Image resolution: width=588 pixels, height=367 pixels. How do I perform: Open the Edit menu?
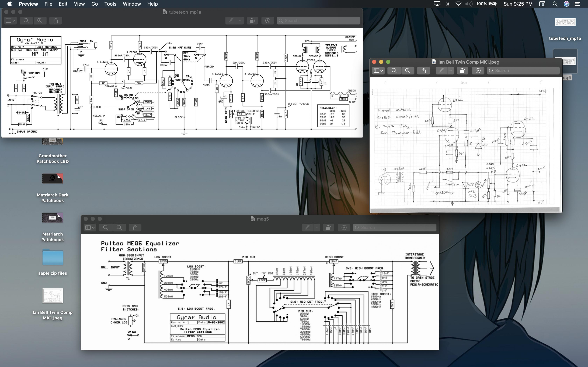pyautogui.click(x=63, y=4)
